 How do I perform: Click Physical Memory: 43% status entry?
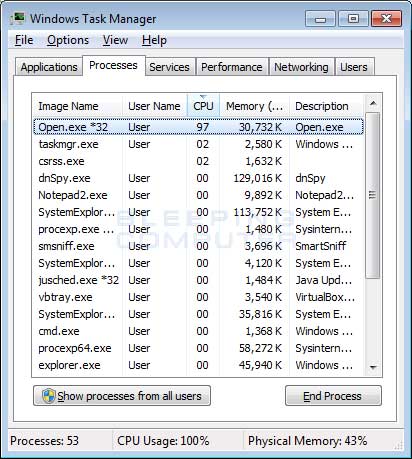click(307, 441)
